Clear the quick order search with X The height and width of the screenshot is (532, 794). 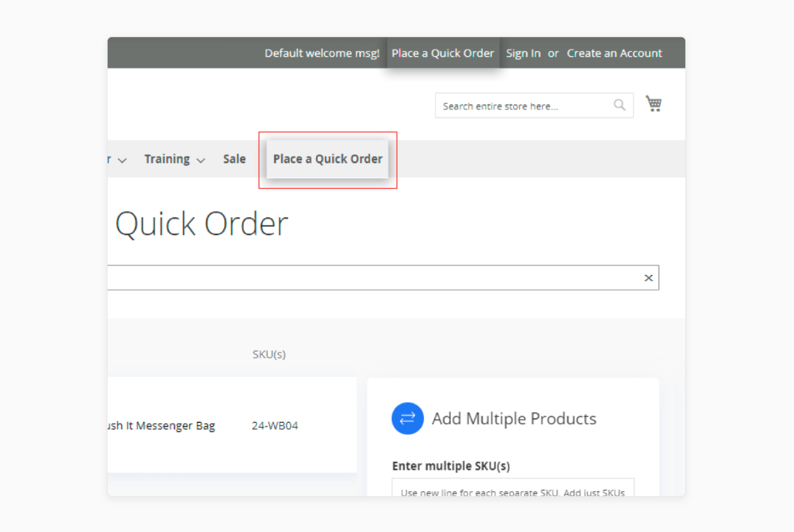[x=648, y=278]
